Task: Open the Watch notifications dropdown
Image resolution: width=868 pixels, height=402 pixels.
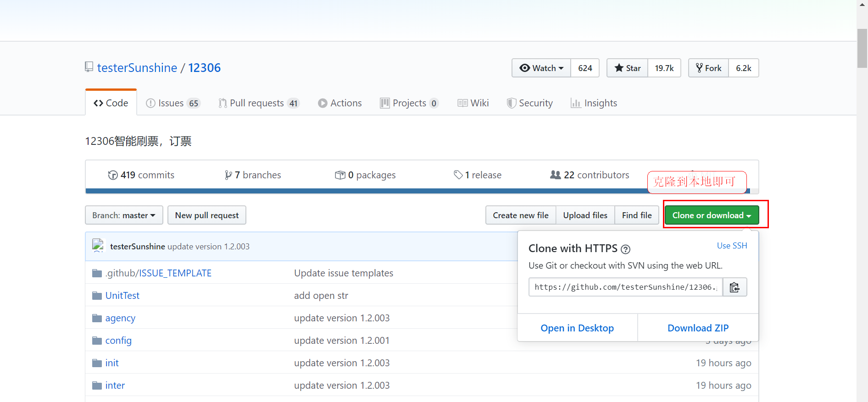Action: click(x=541, y=68)
